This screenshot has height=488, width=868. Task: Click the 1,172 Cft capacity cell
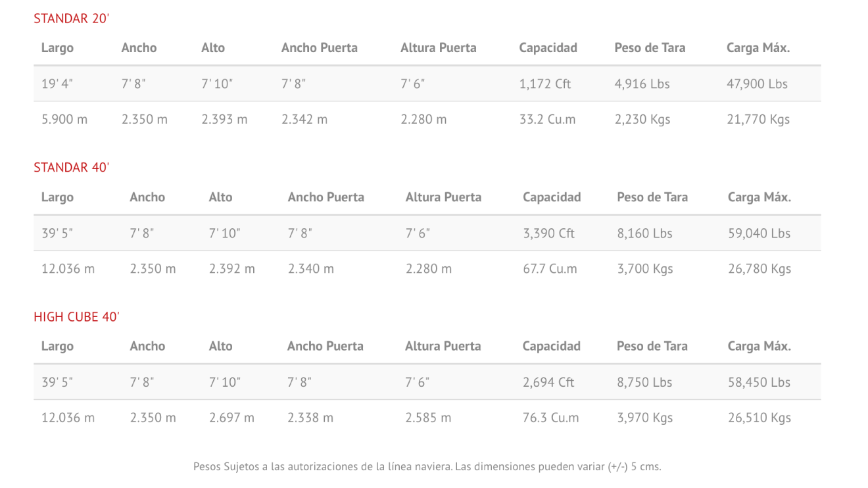point(544,84)
